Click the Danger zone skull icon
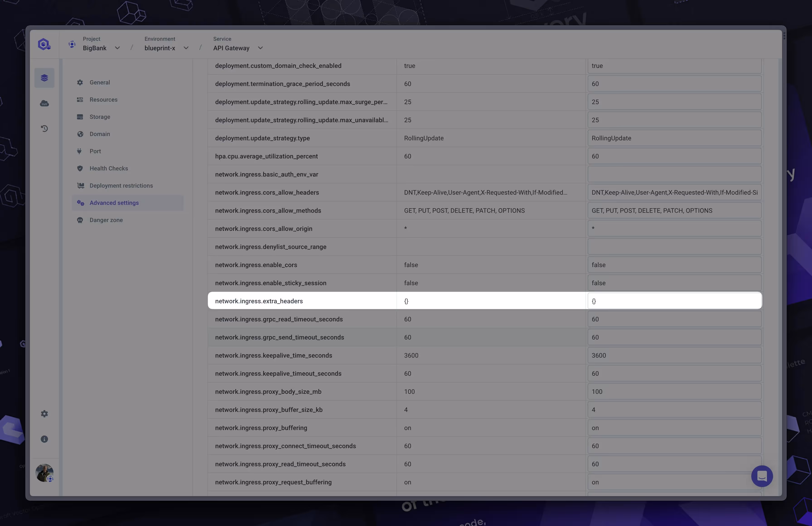This screenshot has width=812, height=526. [80, 220]
